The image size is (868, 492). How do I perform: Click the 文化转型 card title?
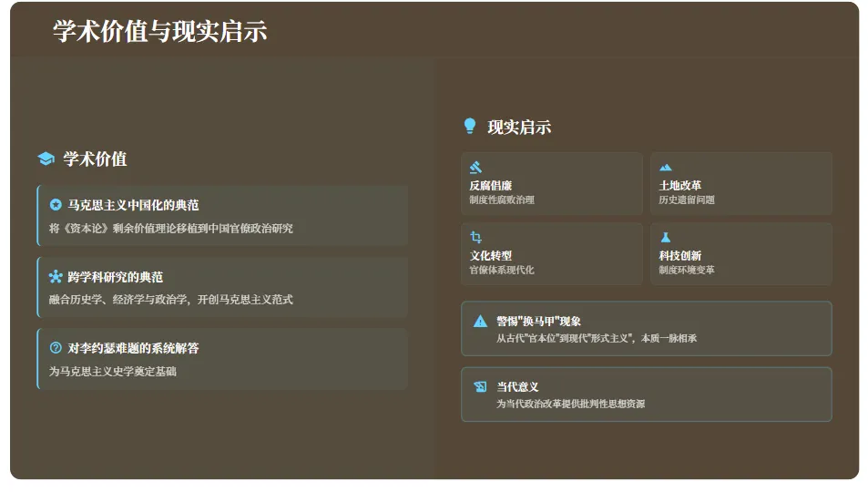[490, 255]
